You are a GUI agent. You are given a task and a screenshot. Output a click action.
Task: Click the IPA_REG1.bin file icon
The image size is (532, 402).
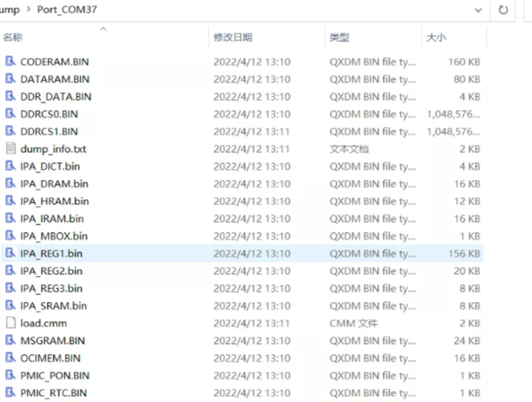10,253
